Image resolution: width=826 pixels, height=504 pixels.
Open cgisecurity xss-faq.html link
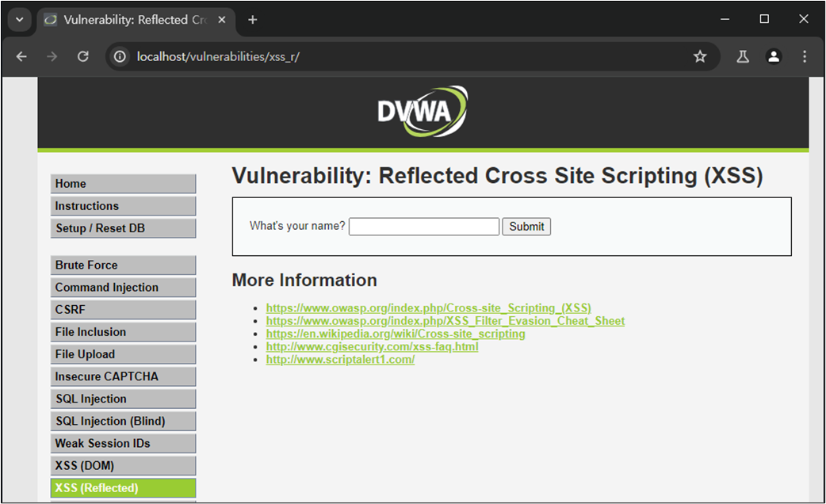pyautogui.click(x=372, y=346)
